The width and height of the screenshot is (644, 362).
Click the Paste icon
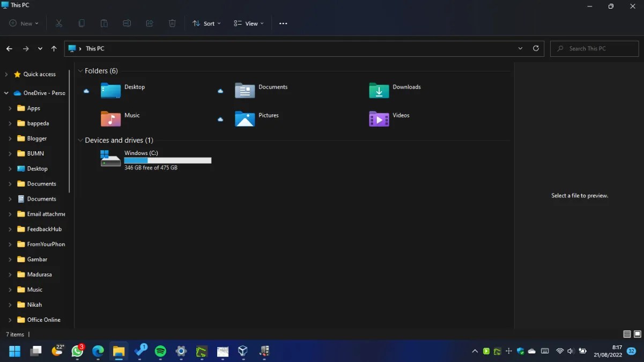tap(104, 23)
